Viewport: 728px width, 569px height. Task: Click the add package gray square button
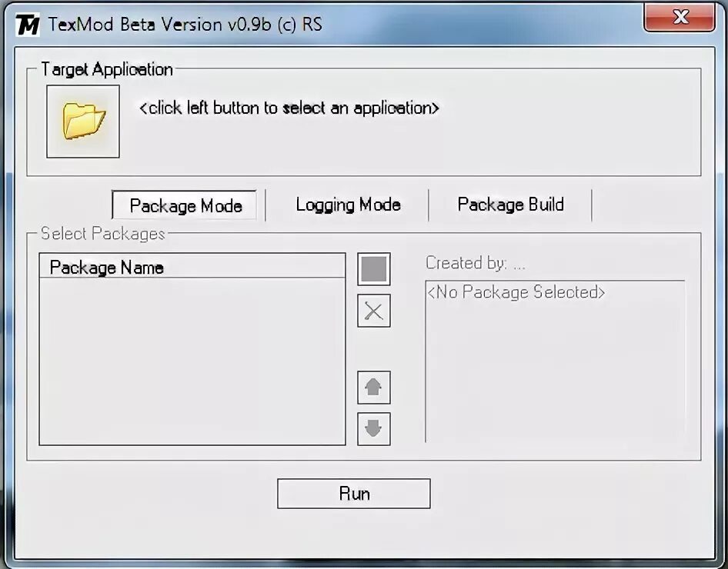[x=374, y=269]
